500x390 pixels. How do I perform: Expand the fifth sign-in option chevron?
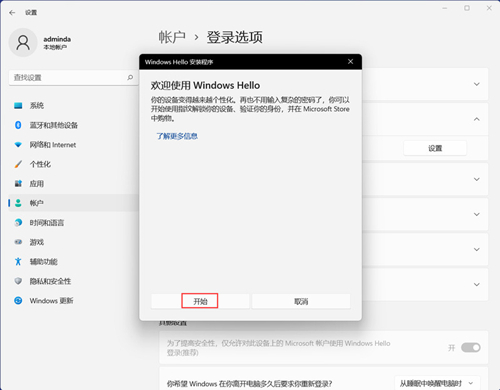(x=477, y=249)
